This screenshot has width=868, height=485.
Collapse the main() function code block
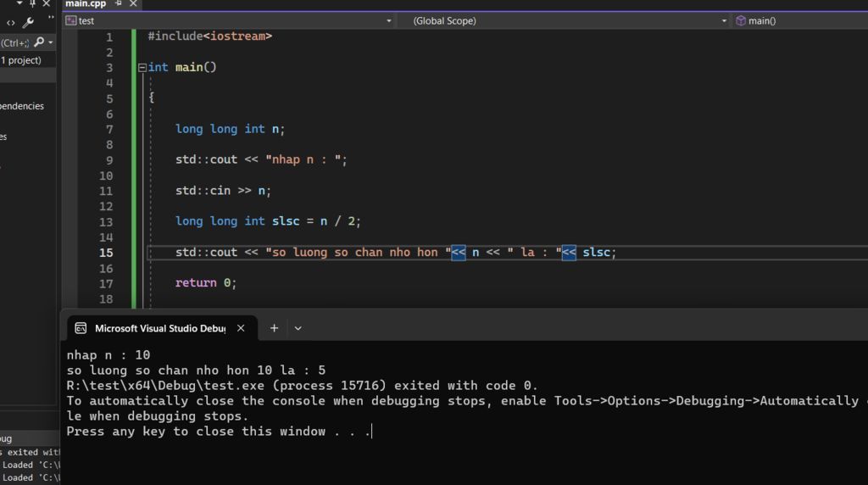[x=142, y=68]
